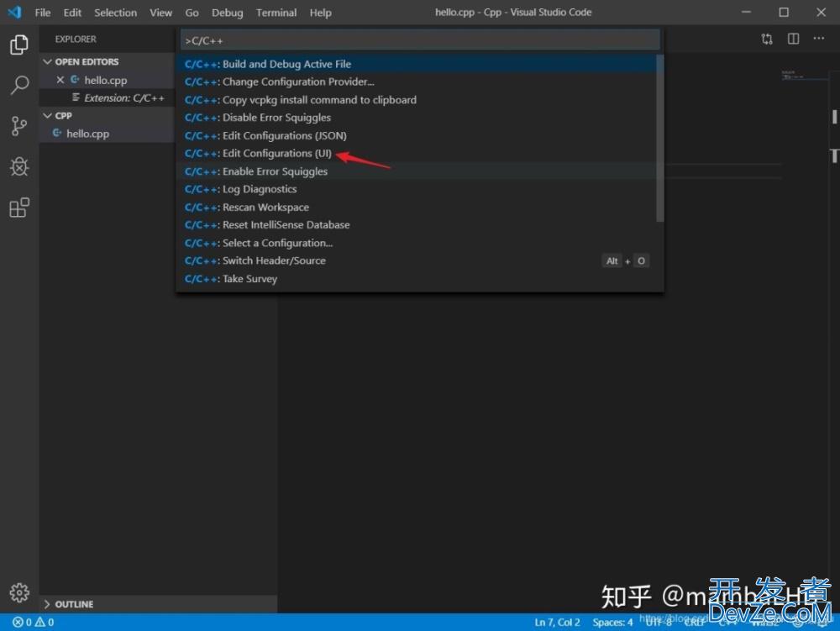Open the Debug menu
Viewport: 840px width, 631px height.
tap(227, 13)
